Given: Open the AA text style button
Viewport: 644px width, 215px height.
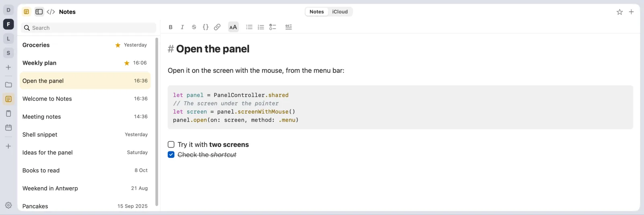Looking at the screenshot, I should pos(233,27).
